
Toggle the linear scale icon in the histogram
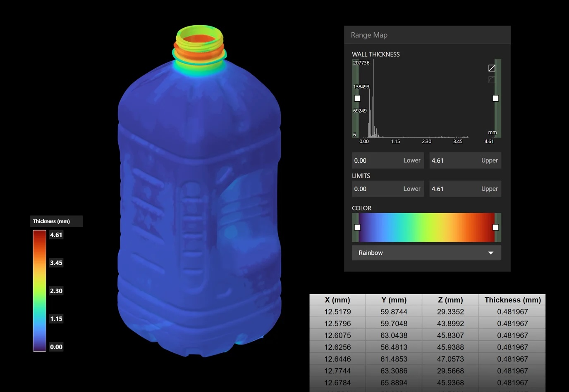click(x=492, y=68)
